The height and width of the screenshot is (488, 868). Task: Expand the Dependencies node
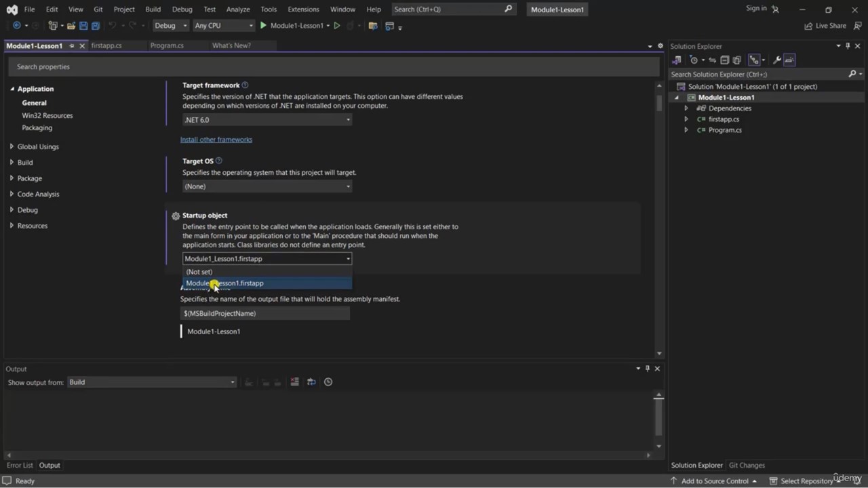point(686,108)
